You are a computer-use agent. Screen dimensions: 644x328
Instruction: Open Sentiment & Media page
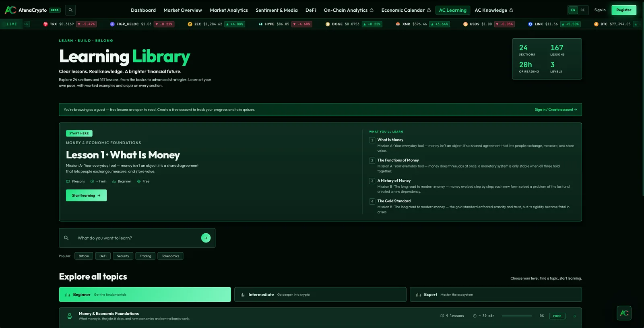click(277, 10)
